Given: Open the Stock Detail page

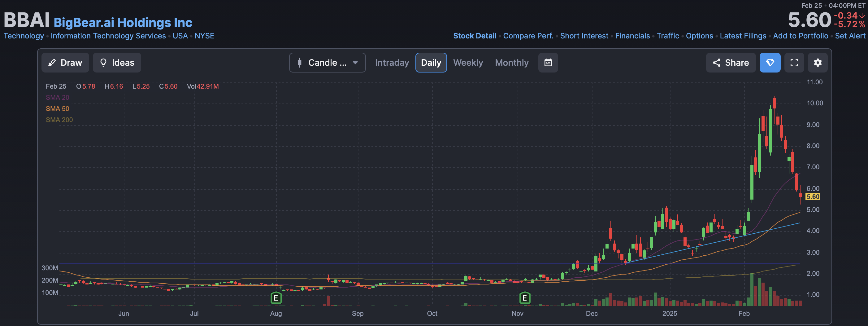Looking at the screenshot, I should pos(475,36).
